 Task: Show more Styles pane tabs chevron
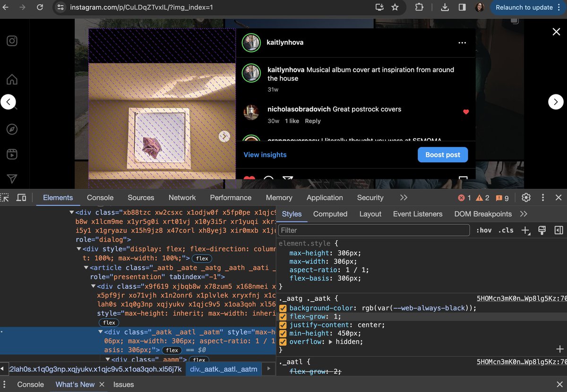[x=524, y=214]
